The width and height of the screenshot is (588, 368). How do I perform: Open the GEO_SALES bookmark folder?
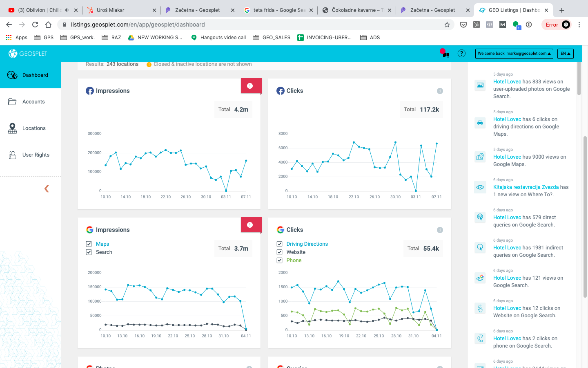coord(272,38)
